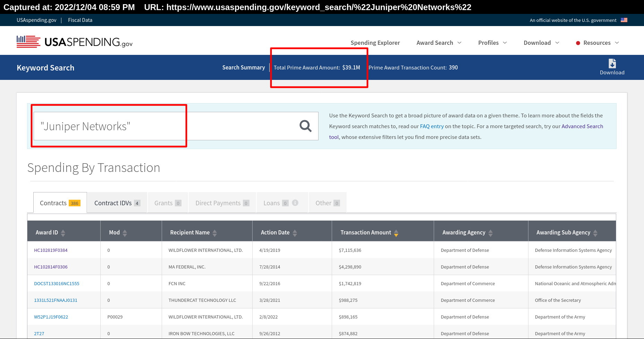The image size is (644, 339).
Task: Click the $4,298,890 transaction amount
Action: coord(350,267)
